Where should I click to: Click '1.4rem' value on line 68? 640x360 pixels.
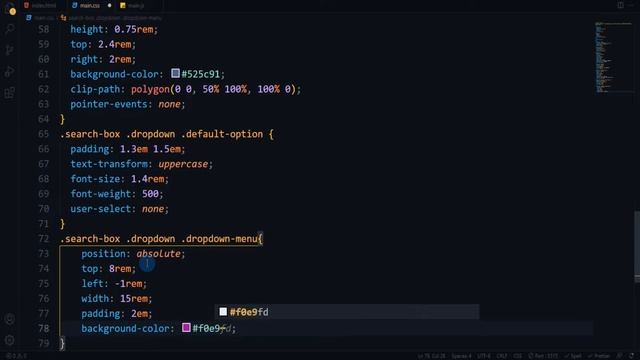(147, 179)
